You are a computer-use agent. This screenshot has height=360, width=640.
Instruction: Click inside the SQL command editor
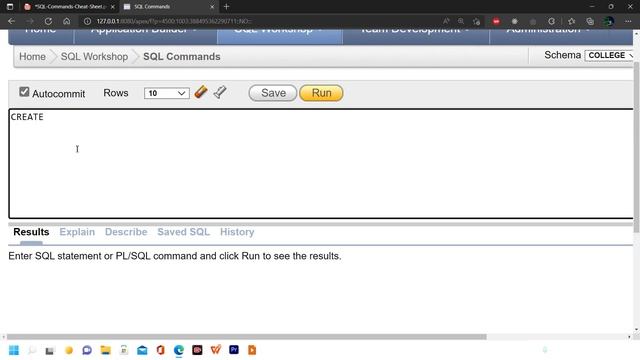point(321,164)
